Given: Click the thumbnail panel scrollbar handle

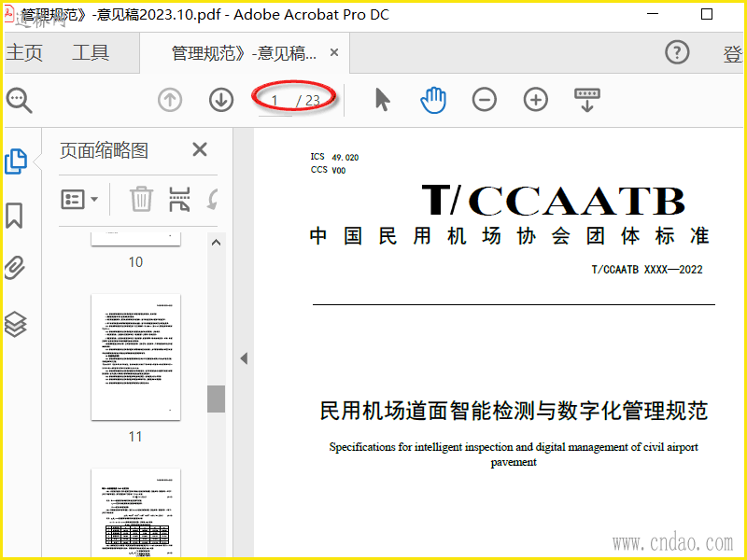Looking at the screenshot, I should (x=217, y=399).
